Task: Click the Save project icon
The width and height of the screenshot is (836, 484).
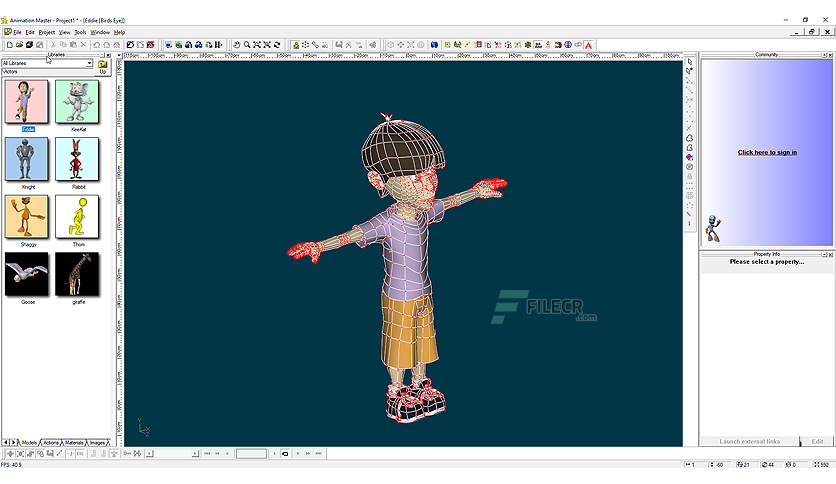Action: (x=29, y=45)
